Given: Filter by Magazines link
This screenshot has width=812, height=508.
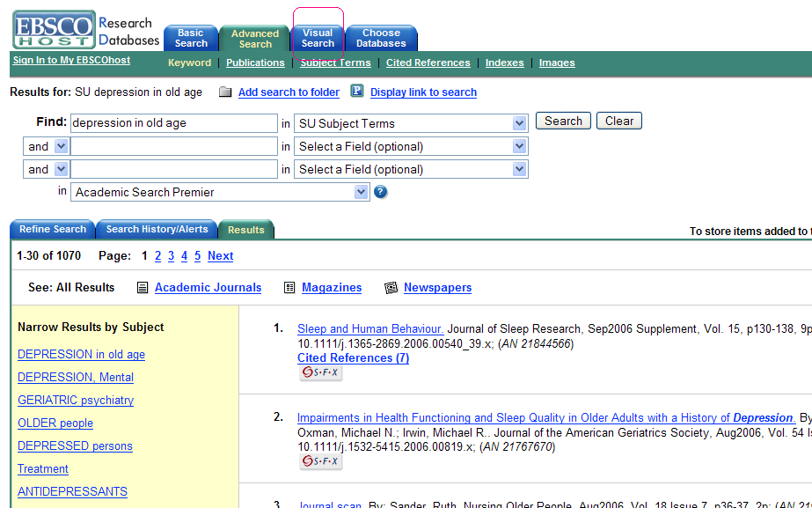Looking at the screenshot, I should [332, 288].
